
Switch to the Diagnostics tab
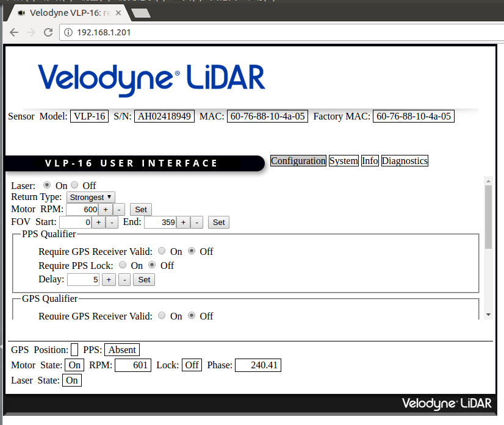(405, 160)
